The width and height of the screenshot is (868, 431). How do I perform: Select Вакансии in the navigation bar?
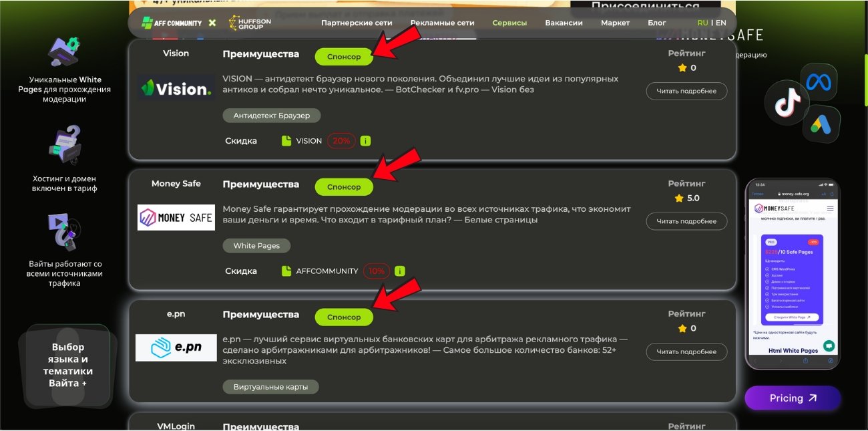pyautogui.click(x=564, y=22)
